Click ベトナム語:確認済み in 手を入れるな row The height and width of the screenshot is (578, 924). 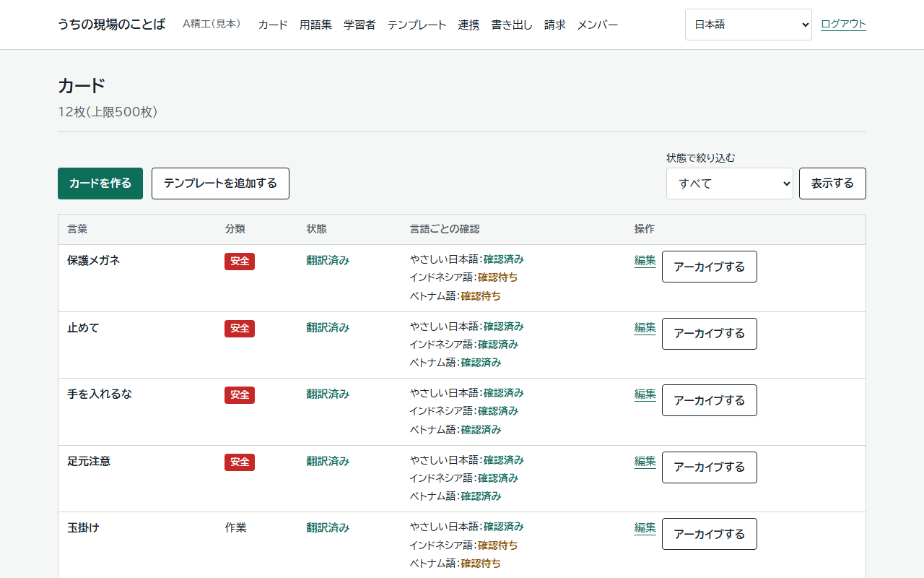456,430
